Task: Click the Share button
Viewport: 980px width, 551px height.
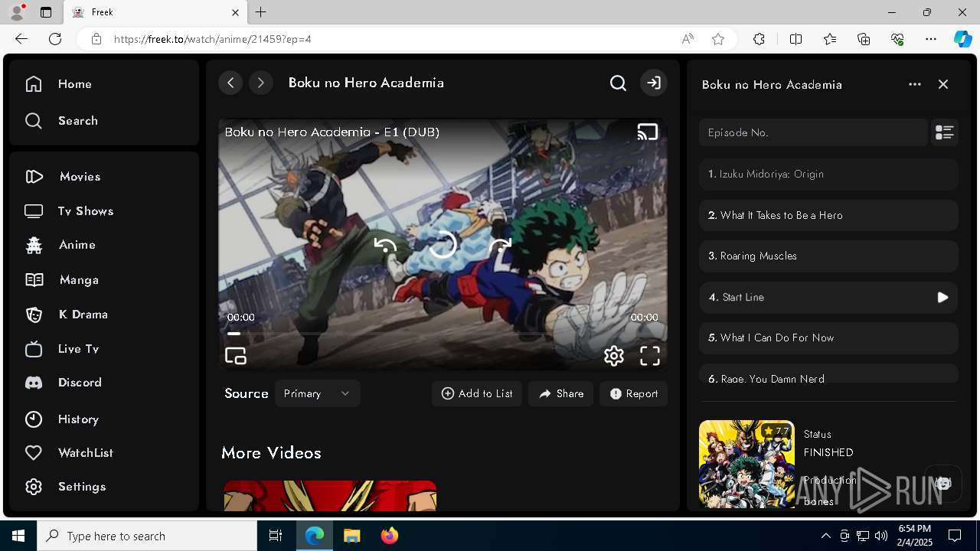Action: pos(560,393)
